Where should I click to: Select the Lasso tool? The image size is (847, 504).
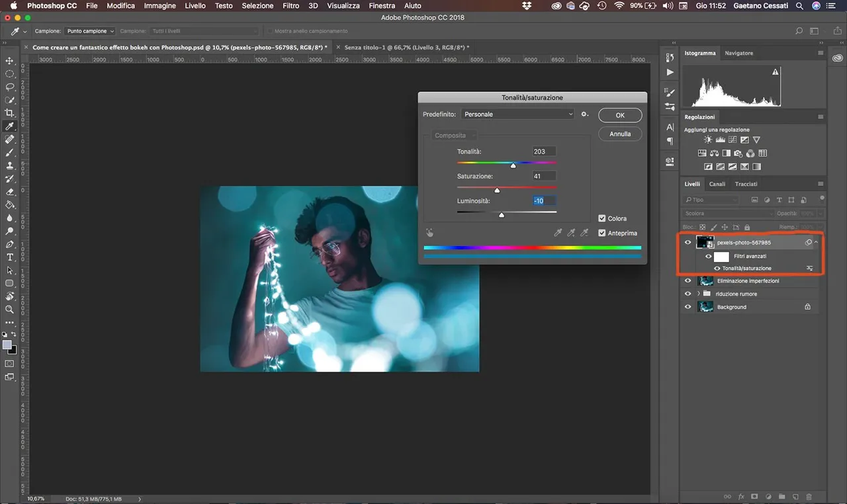coord(10,87)
